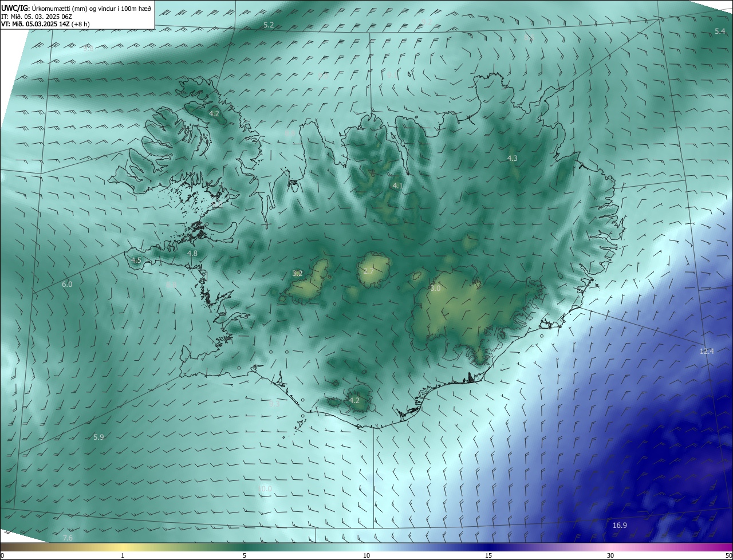Click the 5.9 value label over the sea
The image size is (733, 560).
(98, 437)
